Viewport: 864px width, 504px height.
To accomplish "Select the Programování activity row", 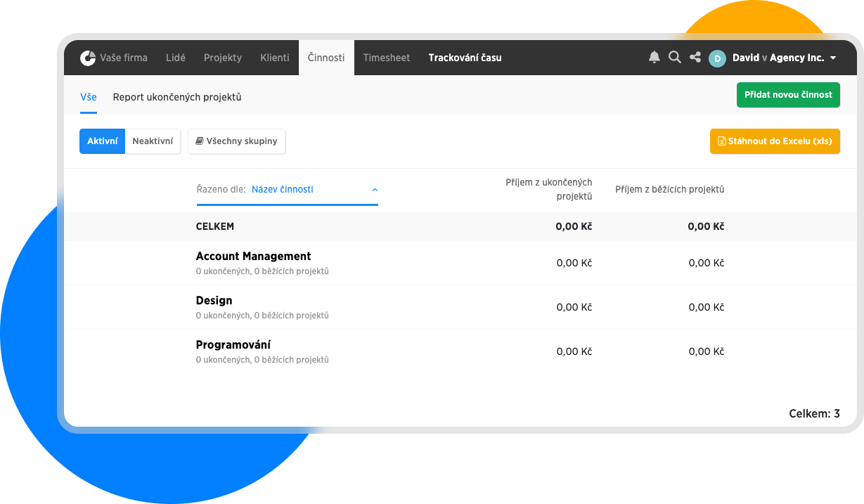I will (233, 345).
